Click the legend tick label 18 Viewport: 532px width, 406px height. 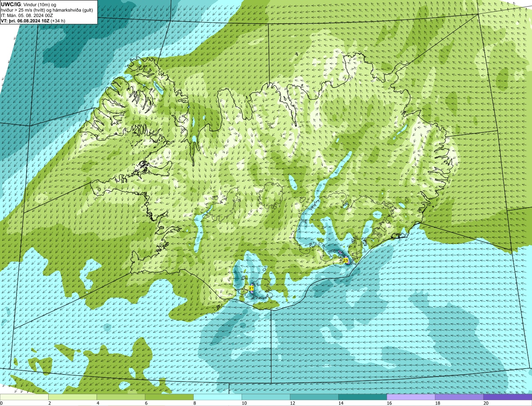tap(437, 403)
